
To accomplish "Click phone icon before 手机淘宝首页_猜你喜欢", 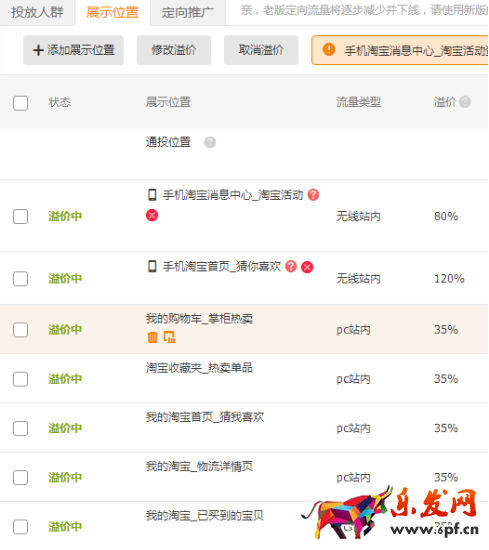I will click(x=152, y=267).
